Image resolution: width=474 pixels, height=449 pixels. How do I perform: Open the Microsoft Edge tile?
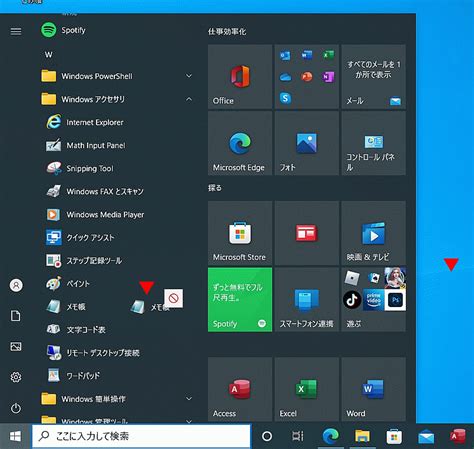240,143
